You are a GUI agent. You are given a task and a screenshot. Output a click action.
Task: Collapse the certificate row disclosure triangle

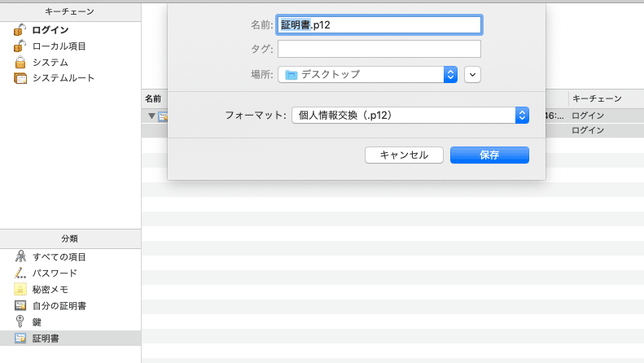pos(151,116)
